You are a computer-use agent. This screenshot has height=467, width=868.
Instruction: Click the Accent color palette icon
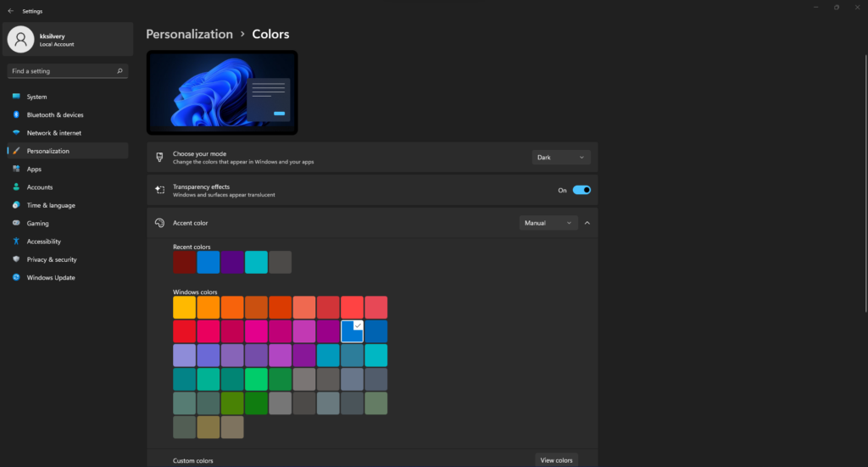[159, 222]
